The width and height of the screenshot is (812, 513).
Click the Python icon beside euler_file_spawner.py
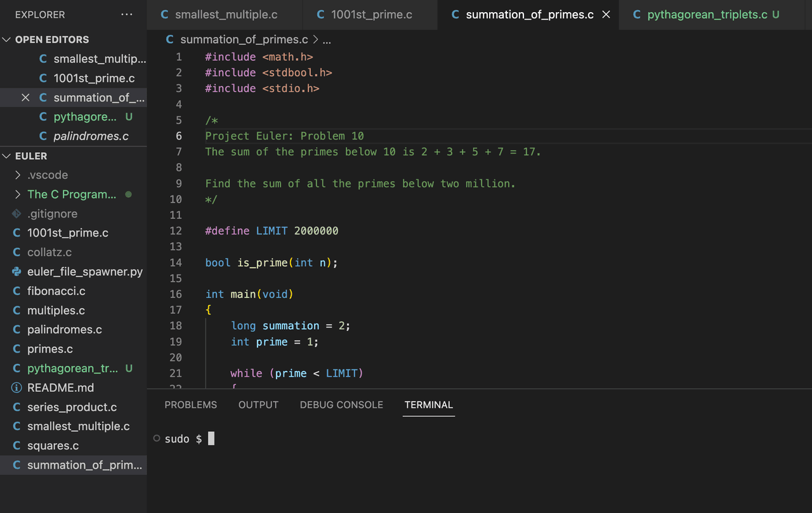pos(17,272)
